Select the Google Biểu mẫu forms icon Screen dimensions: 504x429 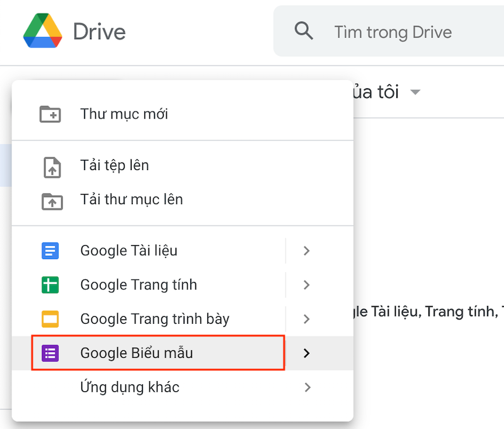50,353
